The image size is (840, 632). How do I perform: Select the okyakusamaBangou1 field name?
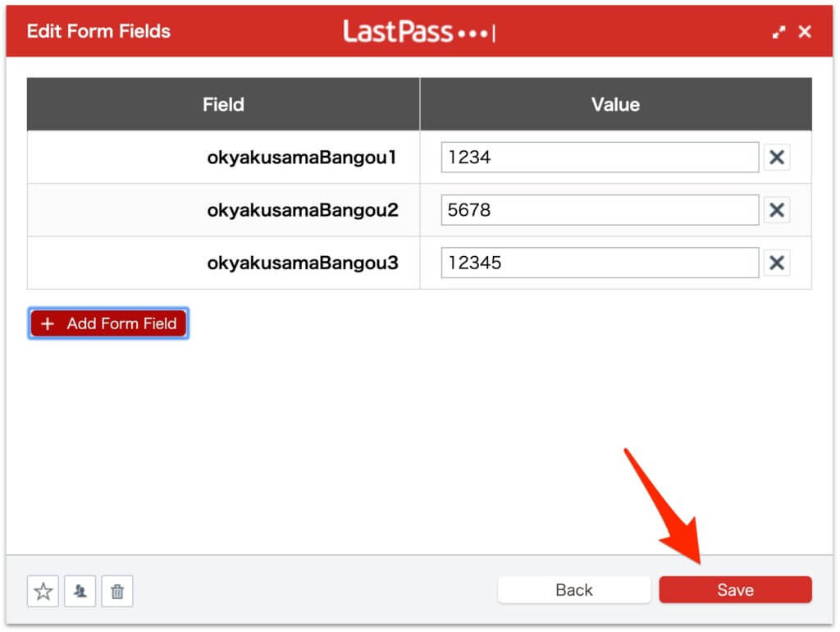pos(302,158)
